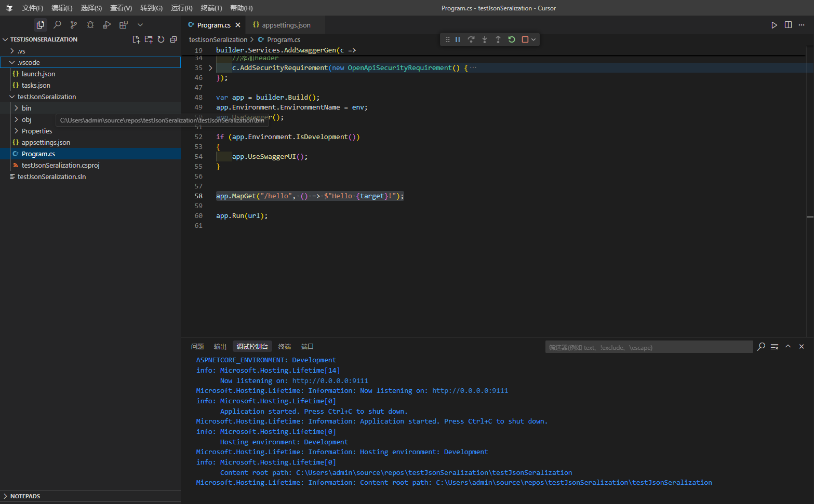Open the Extensions view icon
This screenshot has width=814, height=504.
click(x=124, y=25)
